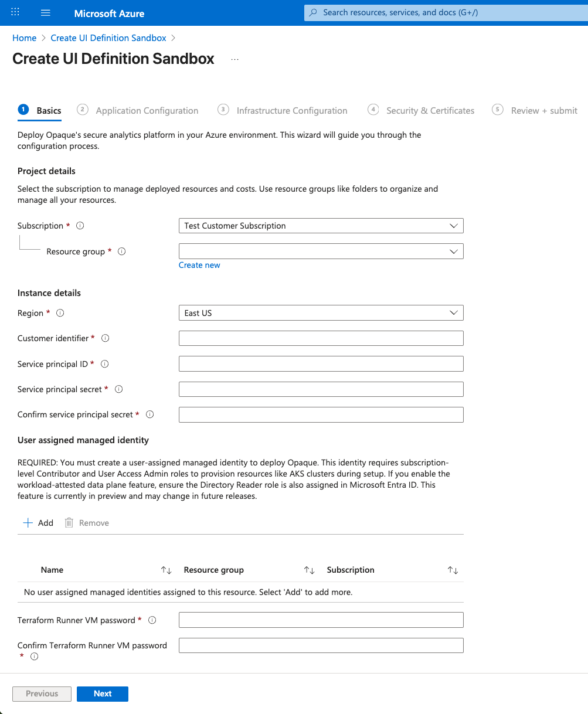Sort table by Subscription column arrows

(x=453, y=570)
